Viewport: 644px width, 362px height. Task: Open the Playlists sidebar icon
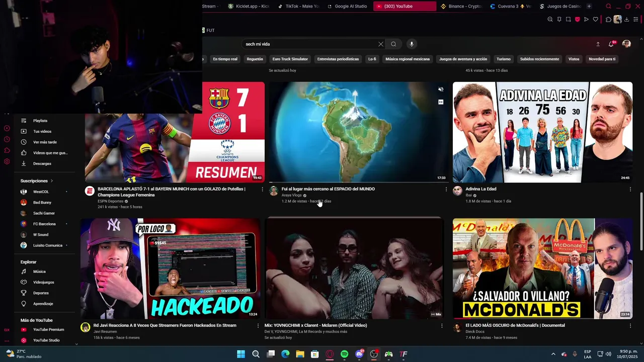coord(23,121)
